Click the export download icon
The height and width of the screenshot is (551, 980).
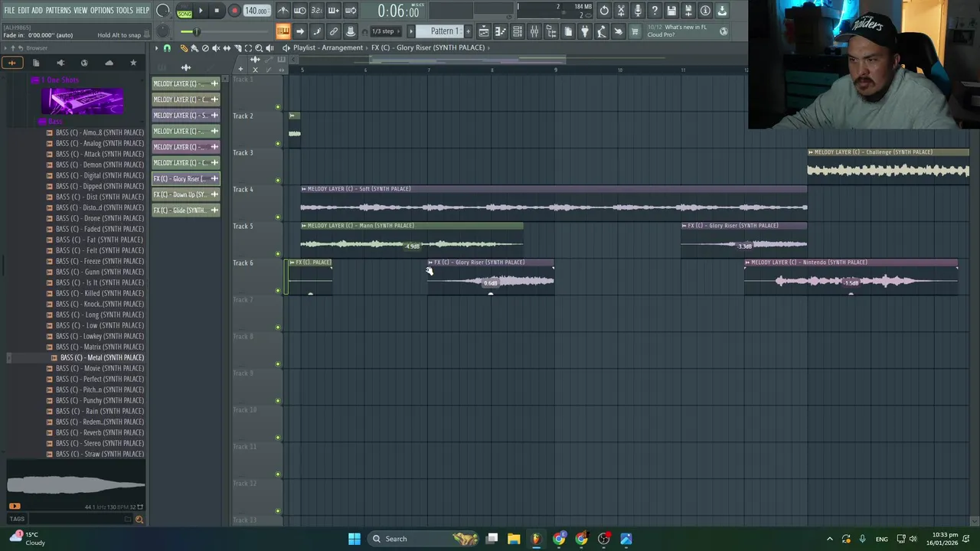click(x=722, y=11)
